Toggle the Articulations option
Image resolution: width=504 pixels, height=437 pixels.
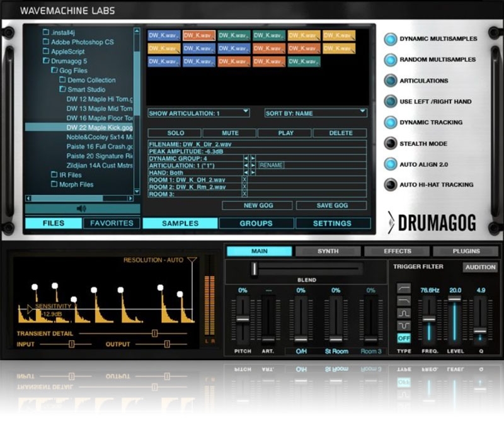(391, 81)
